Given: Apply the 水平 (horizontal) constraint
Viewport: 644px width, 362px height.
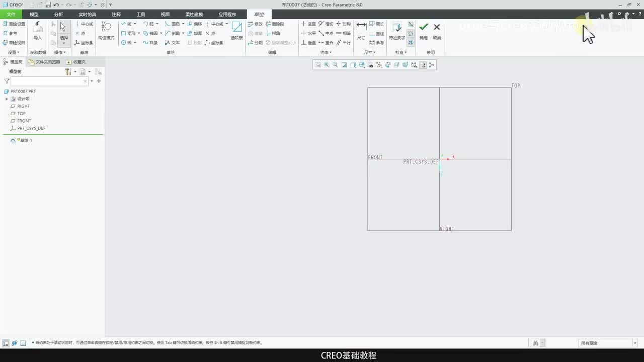Looking at the screenshot, I should coord(308,33).
